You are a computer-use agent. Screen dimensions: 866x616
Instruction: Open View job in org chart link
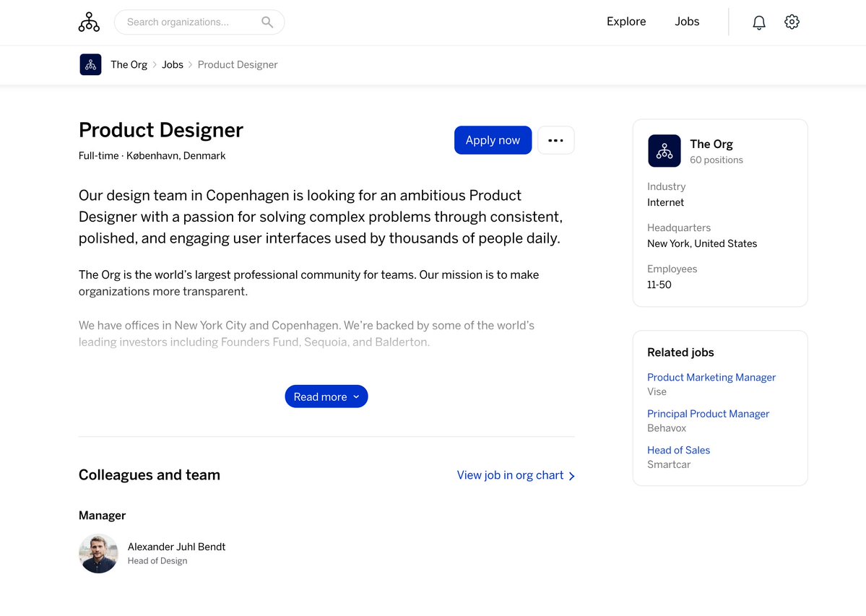510,475
